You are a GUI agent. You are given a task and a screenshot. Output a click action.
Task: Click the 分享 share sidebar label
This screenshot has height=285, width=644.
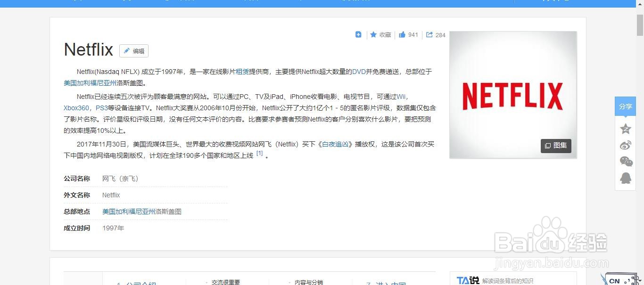(626, 106)
